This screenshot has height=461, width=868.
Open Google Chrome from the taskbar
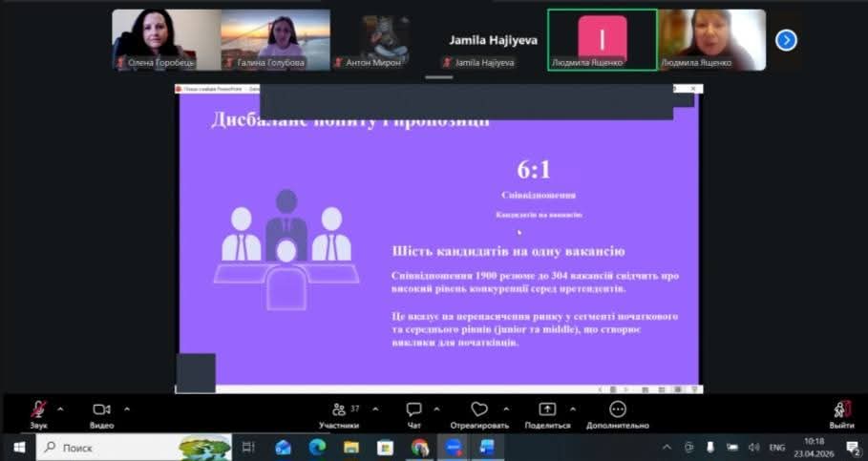click(x=419, y=447)
